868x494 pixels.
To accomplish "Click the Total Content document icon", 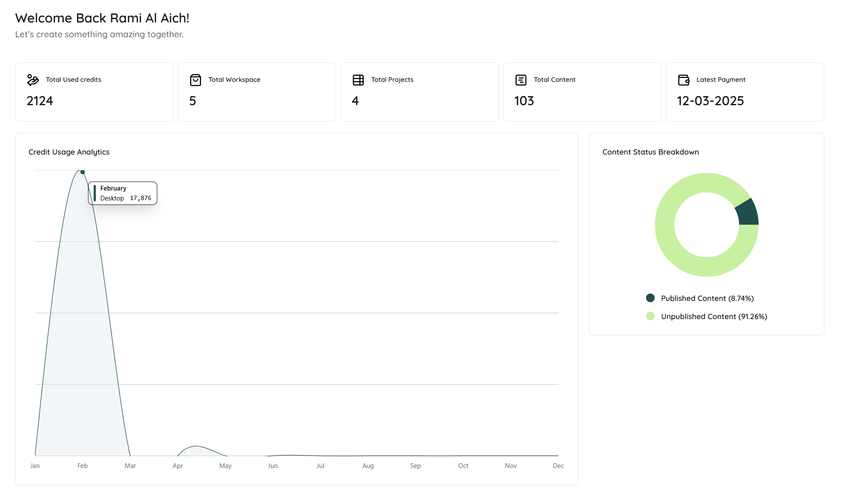I will pyautogui.click(x=521, y=80).
